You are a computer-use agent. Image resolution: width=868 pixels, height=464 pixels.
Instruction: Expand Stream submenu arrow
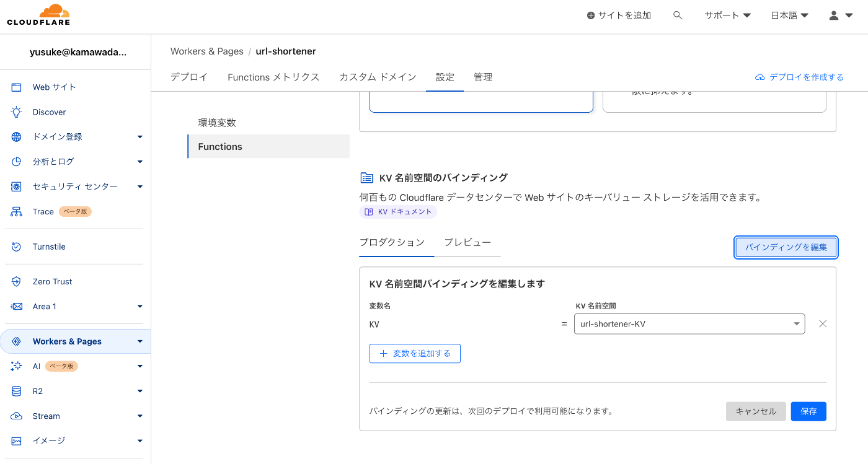pos(139,416)
